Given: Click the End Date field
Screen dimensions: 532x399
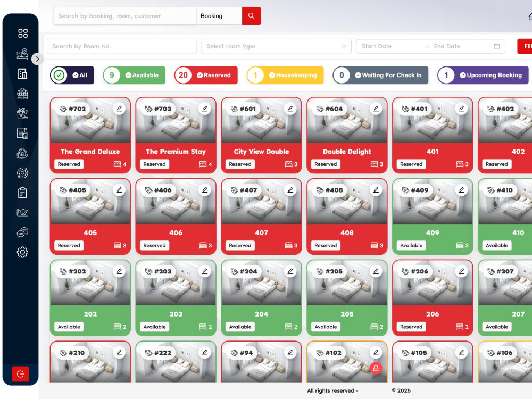Looking at the screenshot, I should 460,46.
